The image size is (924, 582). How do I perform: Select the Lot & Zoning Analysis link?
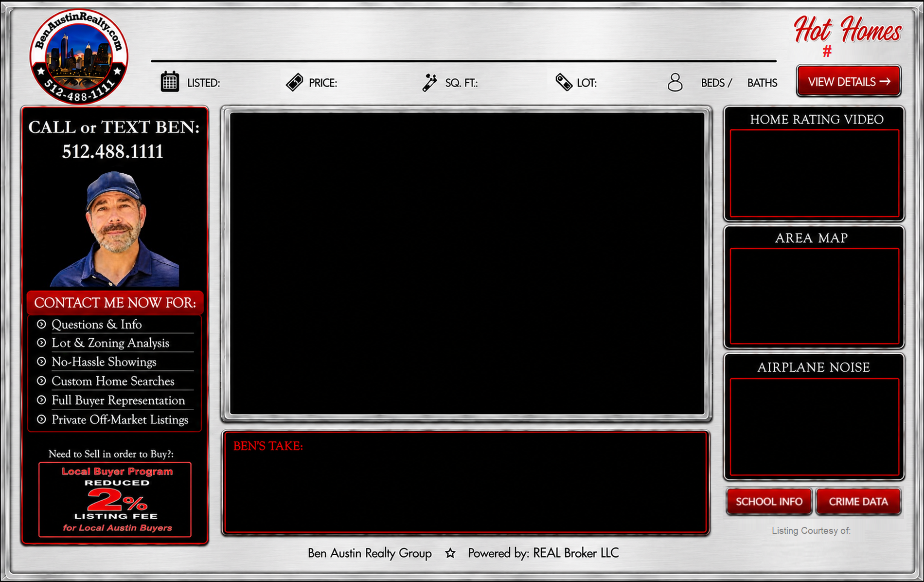click(110, 343)
